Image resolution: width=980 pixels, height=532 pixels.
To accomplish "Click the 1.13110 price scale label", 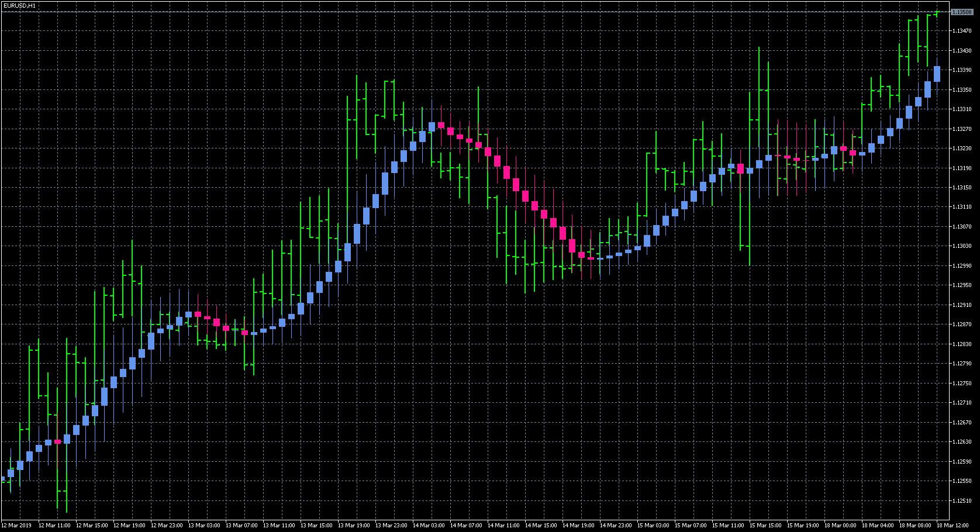I will [x=962, y=207].
